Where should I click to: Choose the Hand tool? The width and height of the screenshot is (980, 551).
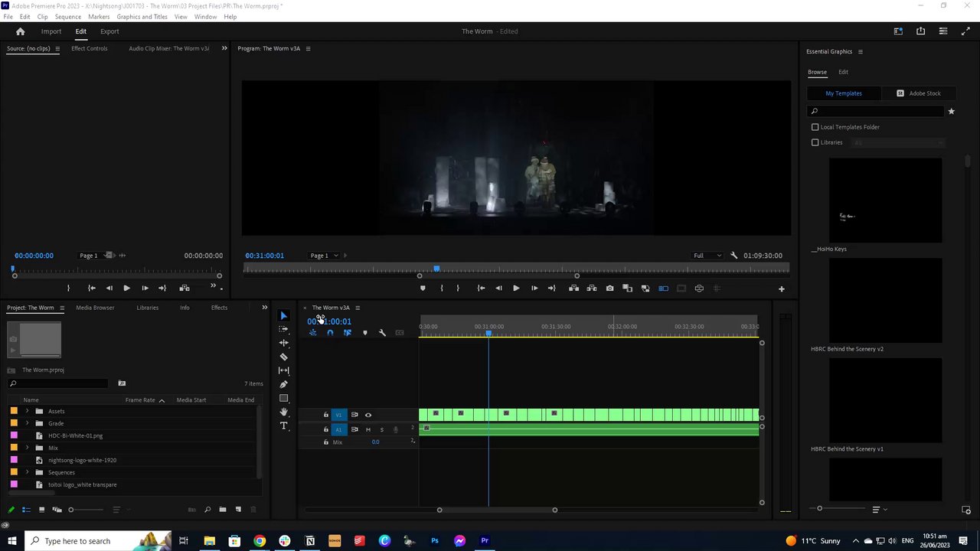pyautogui.click(x=283, y=412)
